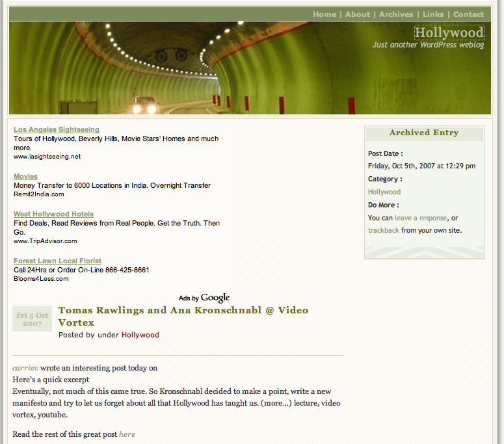Click the trackback link
504x444 pixels.
pos(383,230)
